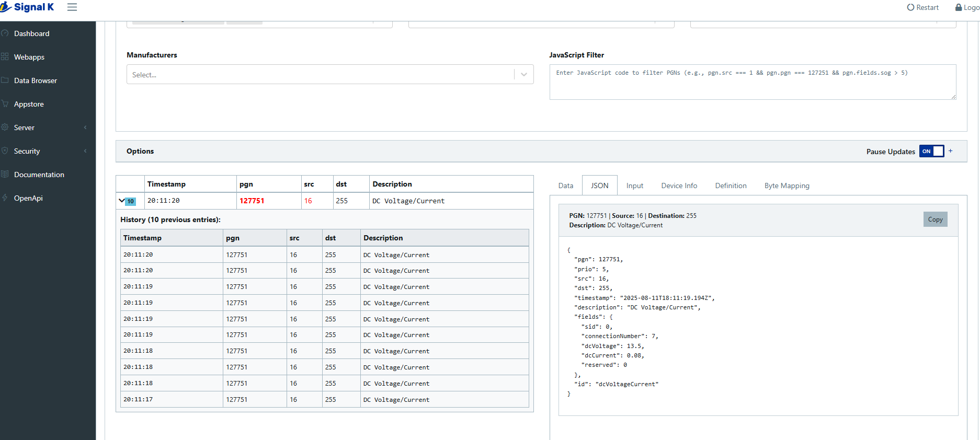980x440 pixels.
Task: Click the Documentation book icon
Action: pos(5,175)
